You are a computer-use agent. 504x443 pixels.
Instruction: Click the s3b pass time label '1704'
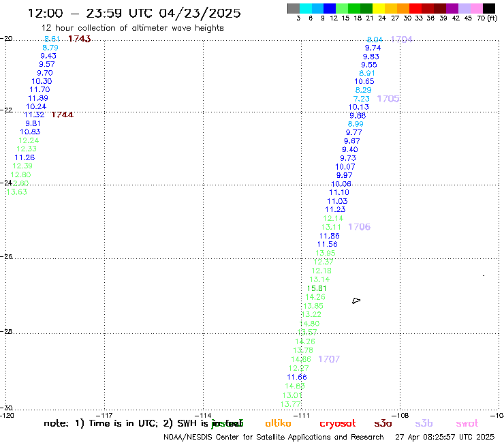401,40
